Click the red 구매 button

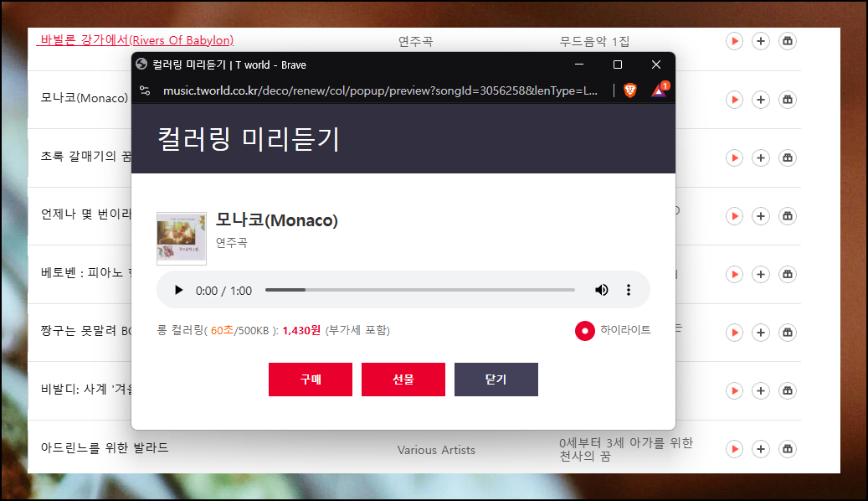point(311,380)
